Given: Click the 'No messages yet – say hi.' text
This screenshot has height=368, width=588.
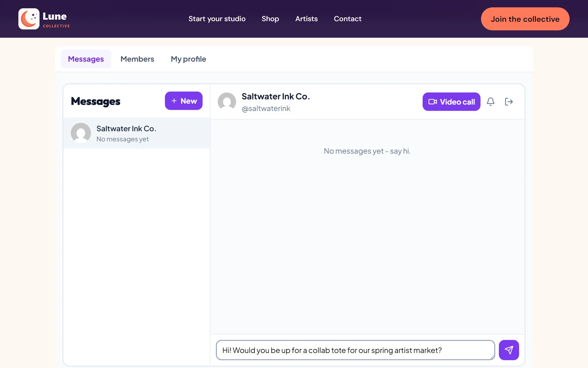Looking at the screenshot, I should pos(367,151).
